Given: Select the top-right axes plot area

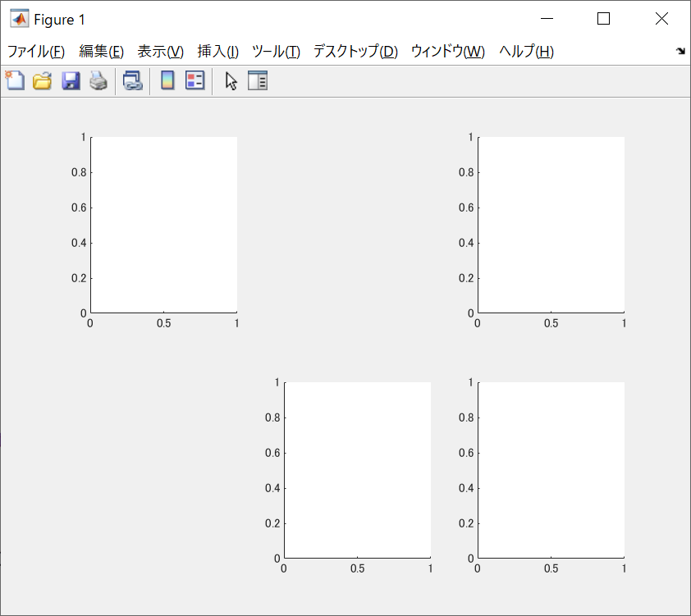Looking at the screenshot, I should point(551,225).
